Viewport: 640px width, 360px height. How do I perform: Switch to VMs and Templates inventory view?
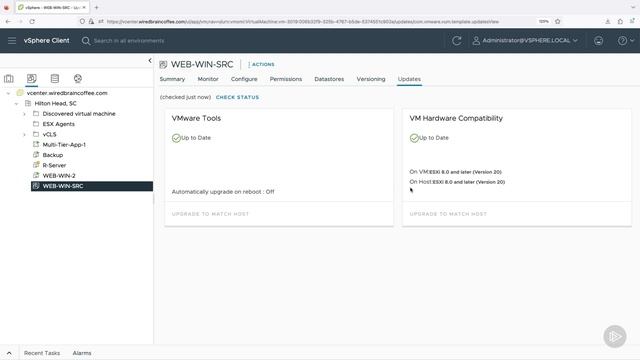coord(31,78)
